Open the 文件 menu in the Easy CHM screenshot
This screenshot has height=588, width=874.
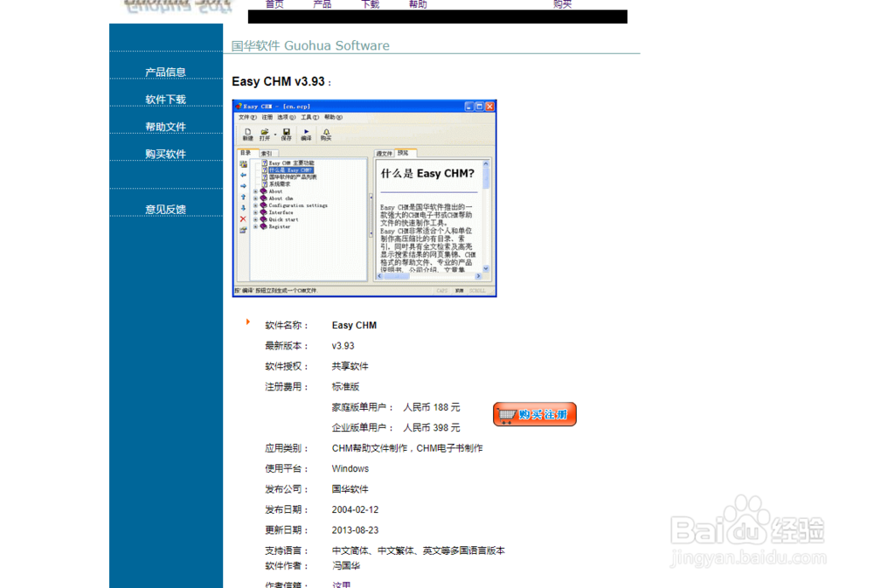pyautogui.click(x=247, y=117)
